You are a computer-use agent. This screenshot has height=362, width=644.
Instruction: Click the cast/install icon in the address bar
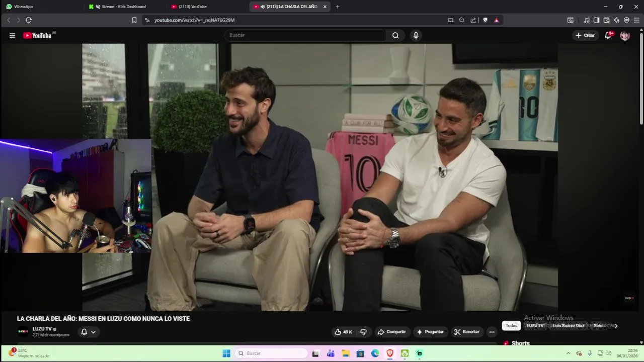click(450, 20)
